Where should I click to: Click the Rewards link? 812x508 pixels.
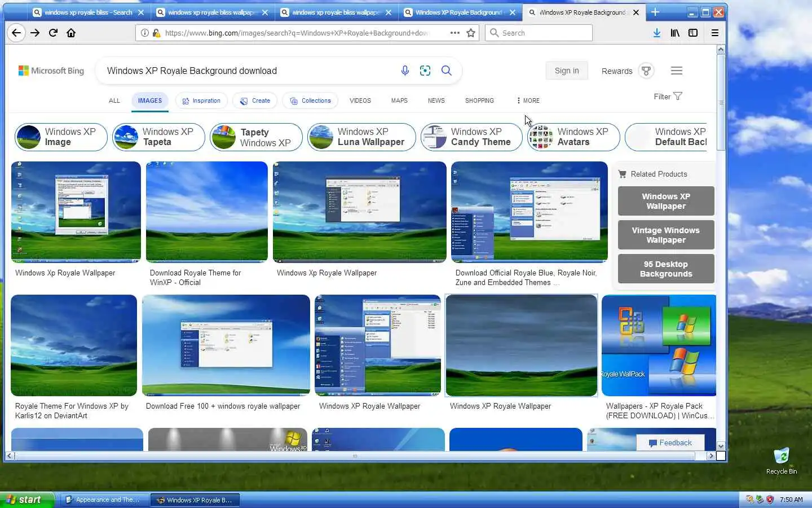pyautogui.click(x=617, y=71)
